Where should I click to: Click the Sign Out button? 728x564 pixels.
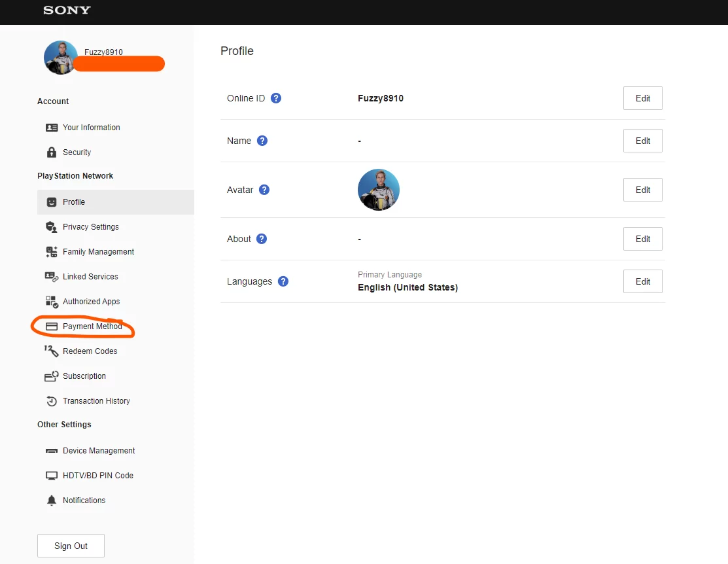71,546
